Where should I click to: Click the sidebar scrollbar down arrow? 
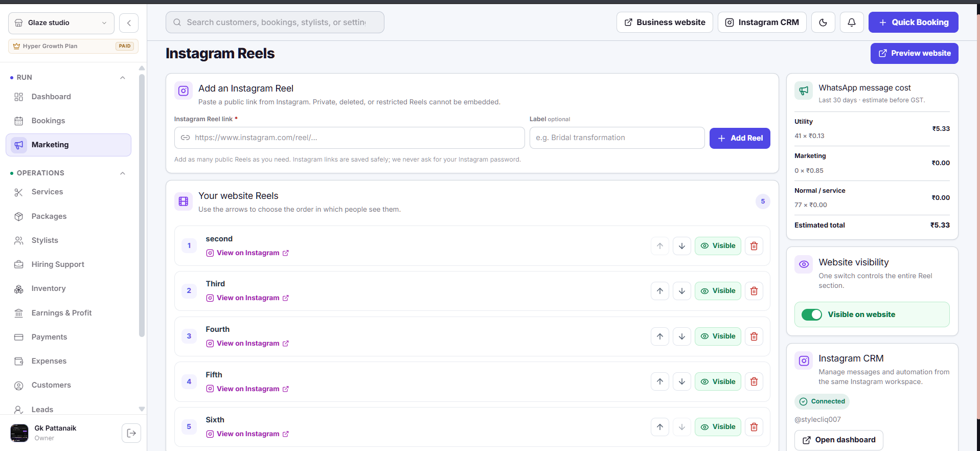142,409
